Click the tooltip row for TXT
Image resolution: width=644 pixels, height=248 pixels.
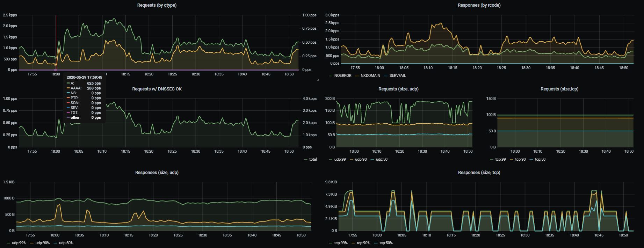click(x=84, y=113)
